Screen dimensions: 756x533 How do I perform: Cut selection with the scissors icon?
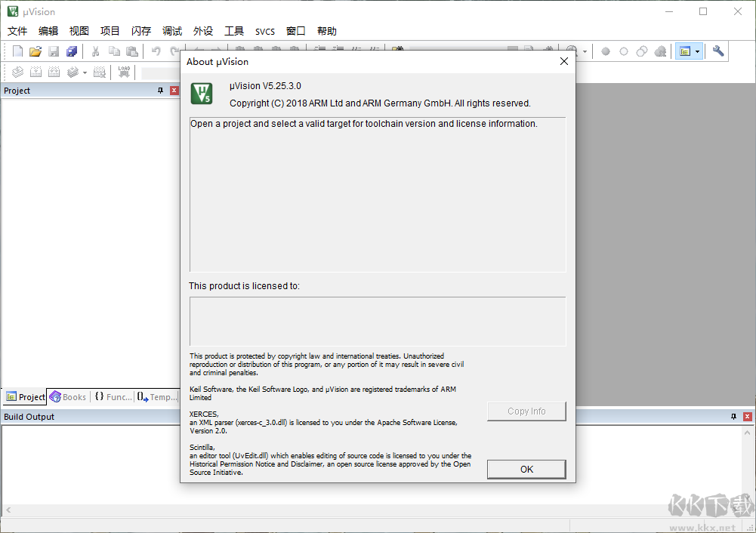tap(95, 51)
